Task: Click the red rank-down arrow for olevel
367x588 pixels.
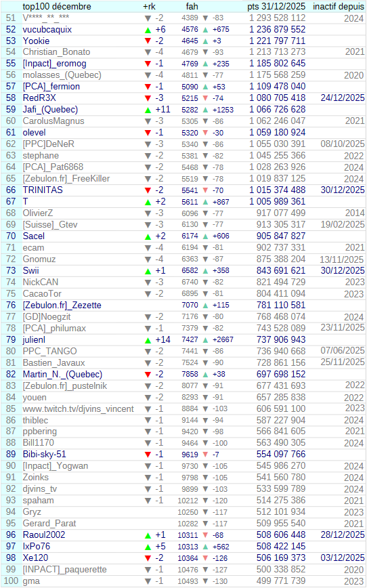Action: (x=148, y=133)
